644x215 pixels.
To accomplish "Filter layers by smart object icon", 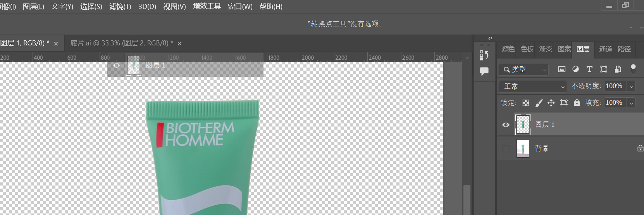I will pos(618,69).
